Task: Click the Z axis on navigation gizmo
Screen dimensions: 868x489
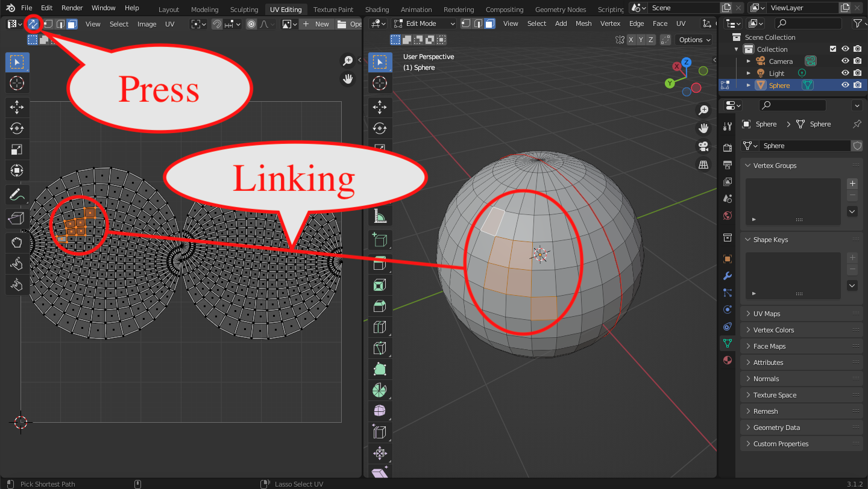Action: click(686, 62)
